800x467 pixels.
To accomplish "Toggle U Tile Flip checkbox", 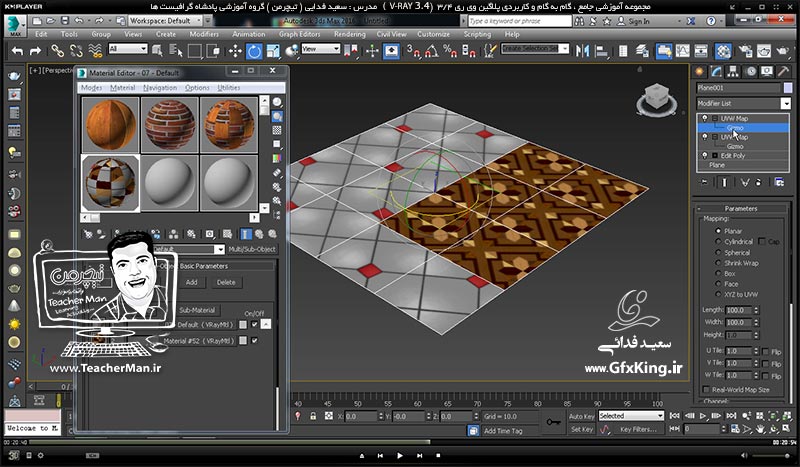I will (x=765, y=351).
